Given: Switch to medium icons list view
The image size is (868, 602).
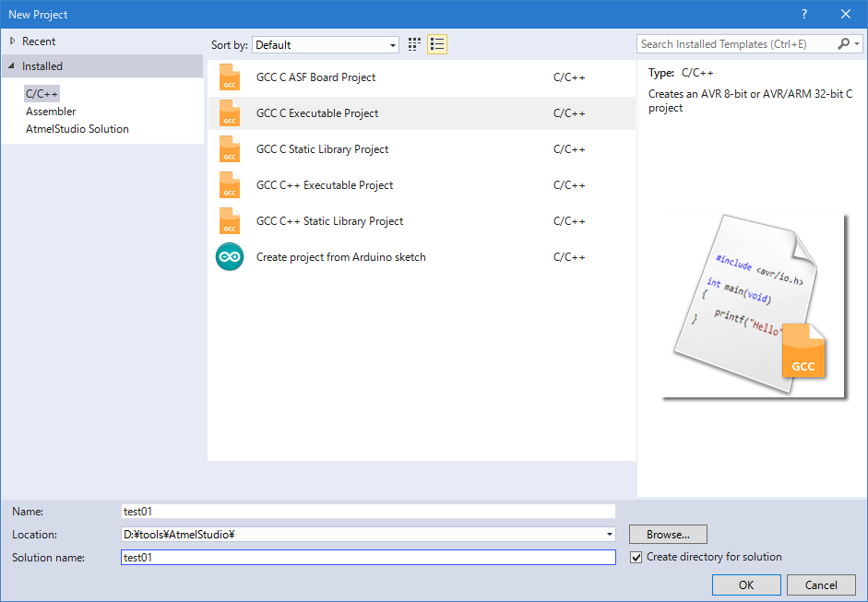Looking at the screenshot, I should 437,44.
